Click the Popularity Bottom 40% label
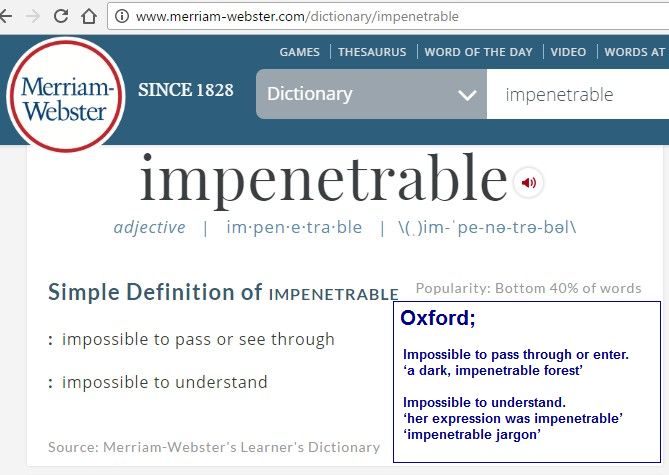Viewport: 669px width, 475px height. click(x=528, y=288)
